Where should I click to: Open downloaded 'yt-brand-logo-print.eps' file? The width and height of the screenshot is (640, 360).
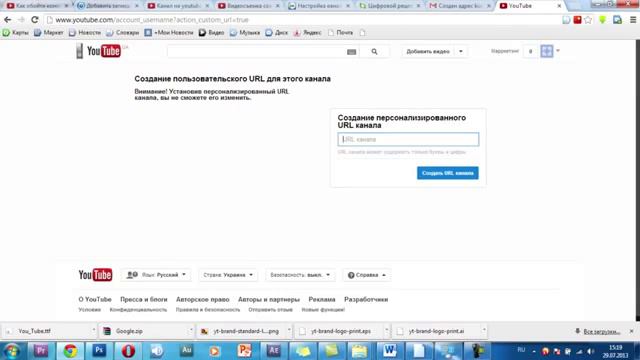click(338, 331)
